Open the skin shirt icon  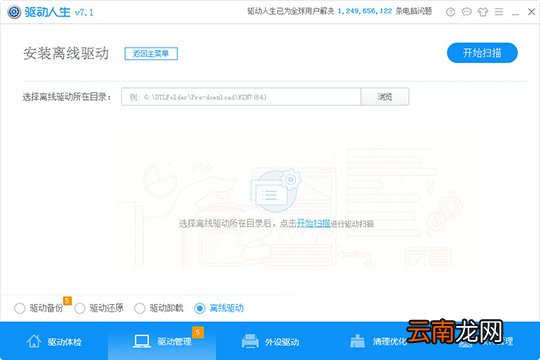tap(483, 12)
